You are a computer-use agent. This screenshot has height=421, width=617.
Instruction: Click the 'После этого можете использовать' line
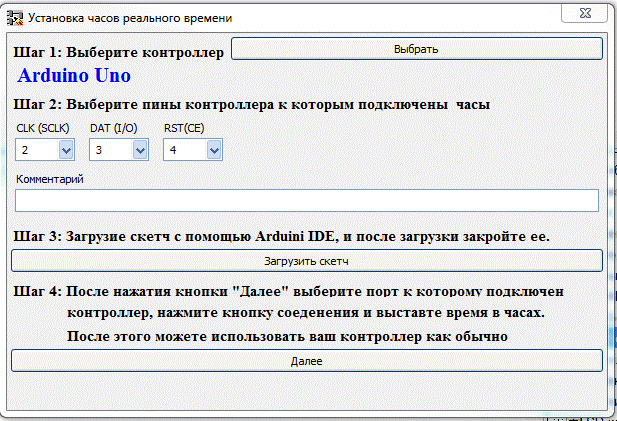(x=287, y=337)
